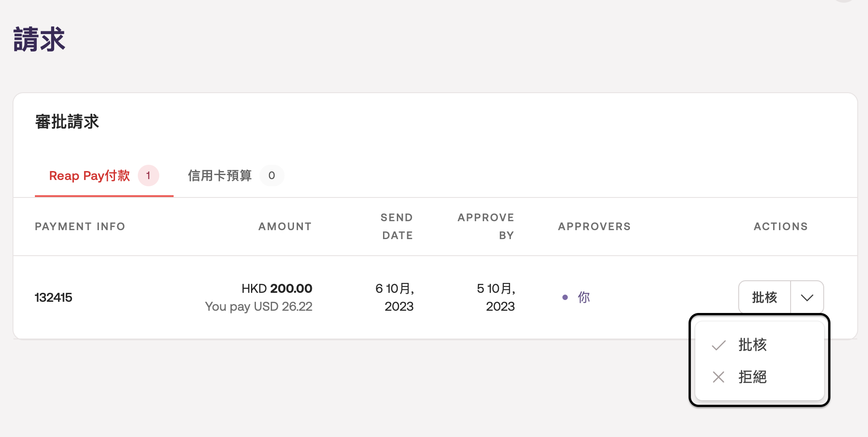This screenshot has width=868, height=437.
Task: Select 拒絕 in the dropdown menu
Action: (x=753, y=377)
